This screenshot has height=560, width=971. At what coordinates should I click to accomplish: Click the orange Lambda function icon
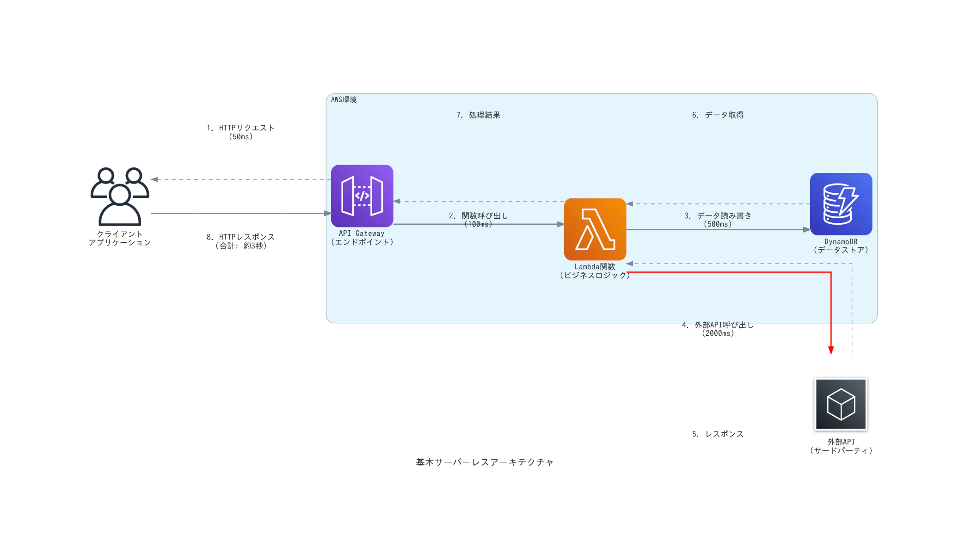595,229
